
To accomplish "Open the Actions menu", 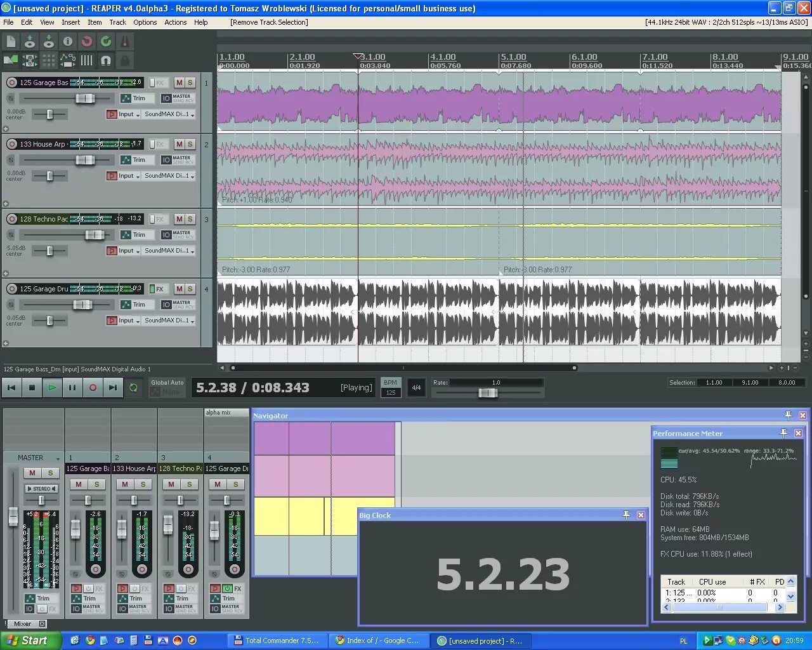I will click(x=175, y=22).
